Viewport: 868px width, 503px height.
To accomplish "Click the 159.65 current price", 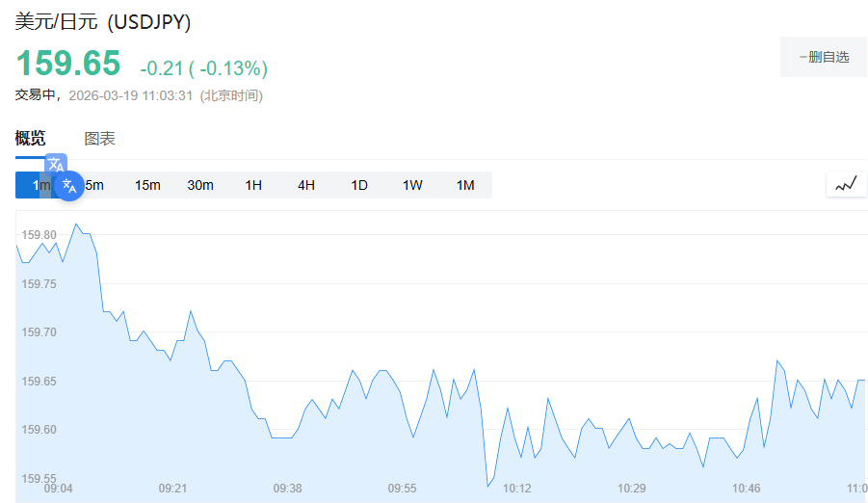I will [x=68, y=64].
